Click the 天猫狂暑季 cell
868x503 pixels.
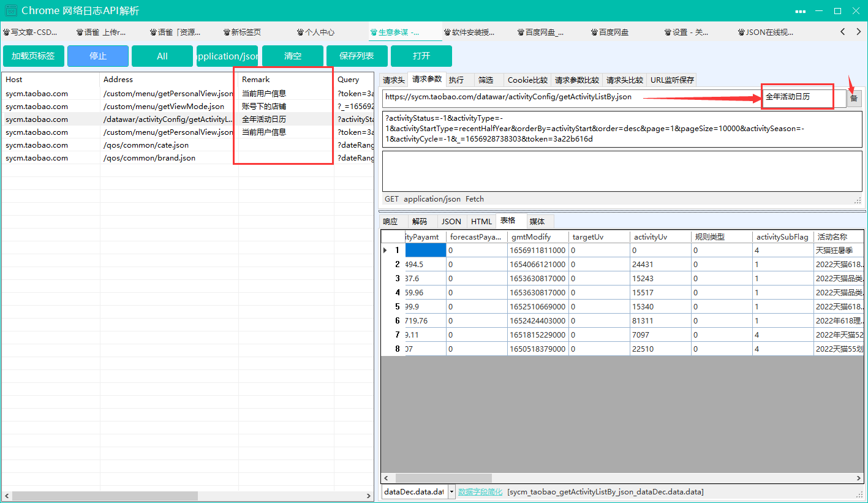[839, 251]
